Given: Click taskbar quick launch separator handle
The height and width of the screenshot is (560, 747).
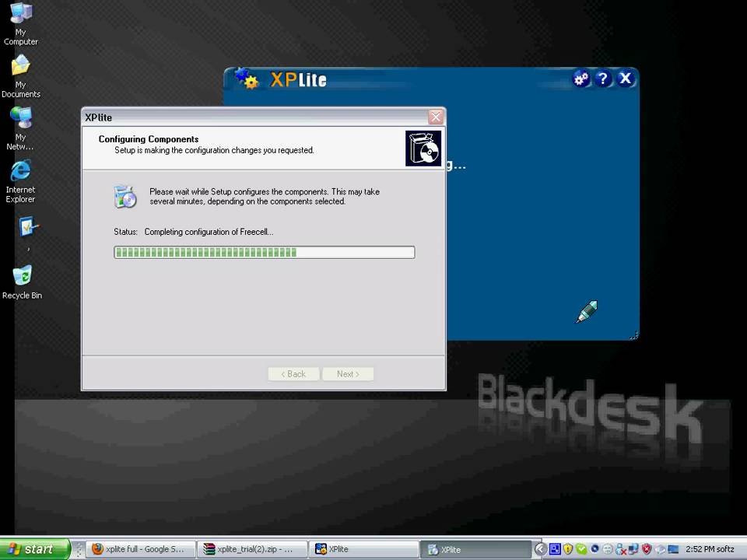Looking at the screenshot, I should [x=79, y=549].
